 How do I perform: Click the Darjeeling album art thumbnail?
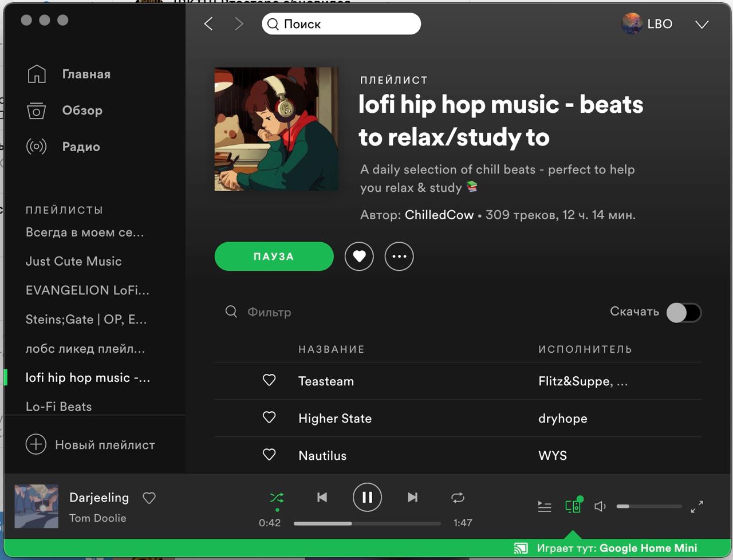point(36,506)
